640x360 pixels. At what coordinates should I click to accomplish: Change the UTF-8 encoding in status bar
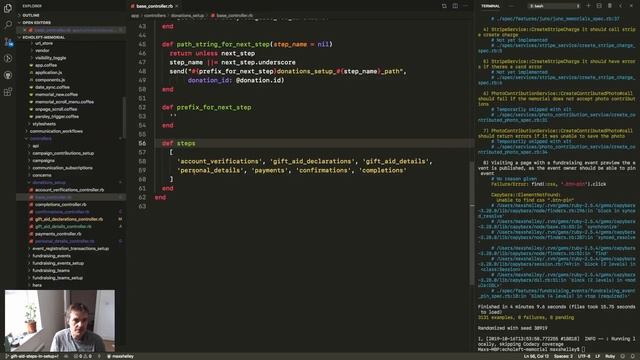(x=584, y=356)
